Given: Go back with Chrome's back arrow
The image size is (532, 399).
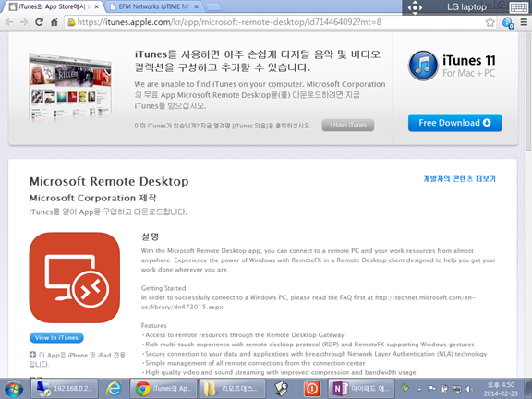Looking at the screenshot, I should coord(9,22).
